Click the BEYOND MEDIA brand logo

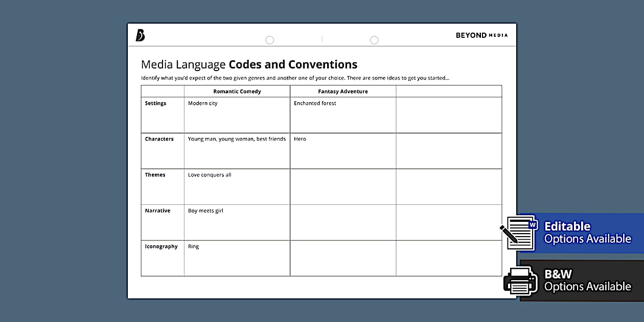pos(481,35)
